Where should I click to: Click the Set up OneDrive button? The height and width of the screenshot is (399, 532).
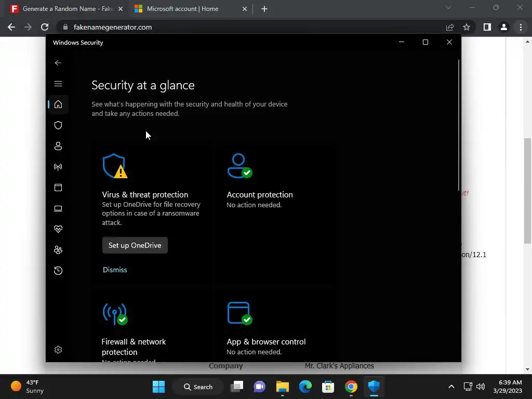(135, 245)
